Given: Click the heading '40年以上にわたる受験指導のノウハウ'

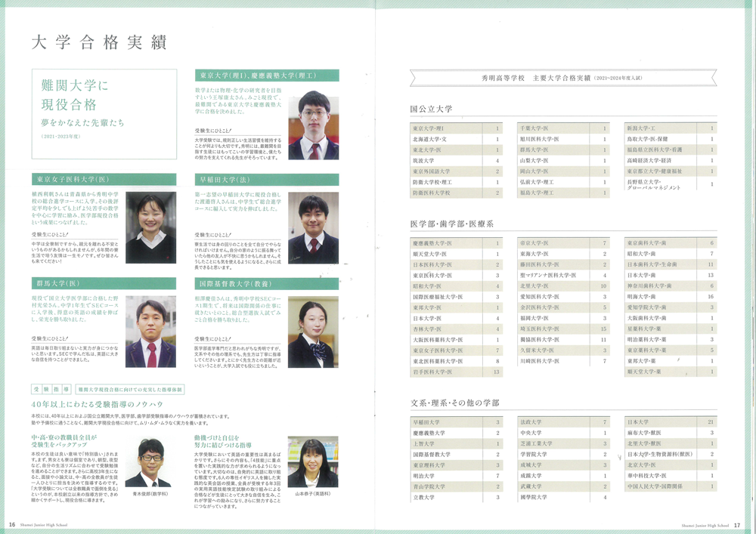Looking at the screenshot, I should tap(98, 404).
